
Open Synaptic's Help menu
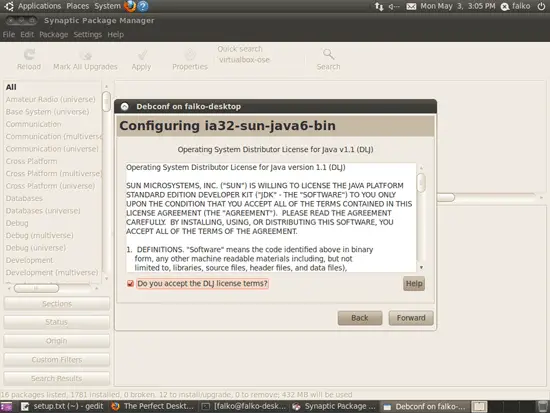coord(115,34)
